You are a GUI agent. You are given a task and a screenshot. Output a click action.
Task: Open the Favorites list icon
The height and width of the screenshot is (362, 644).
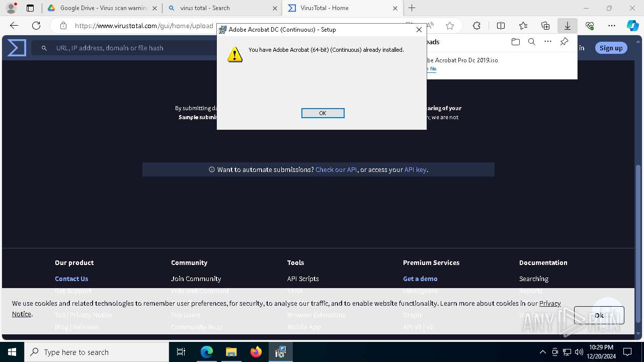click(523, 26)
